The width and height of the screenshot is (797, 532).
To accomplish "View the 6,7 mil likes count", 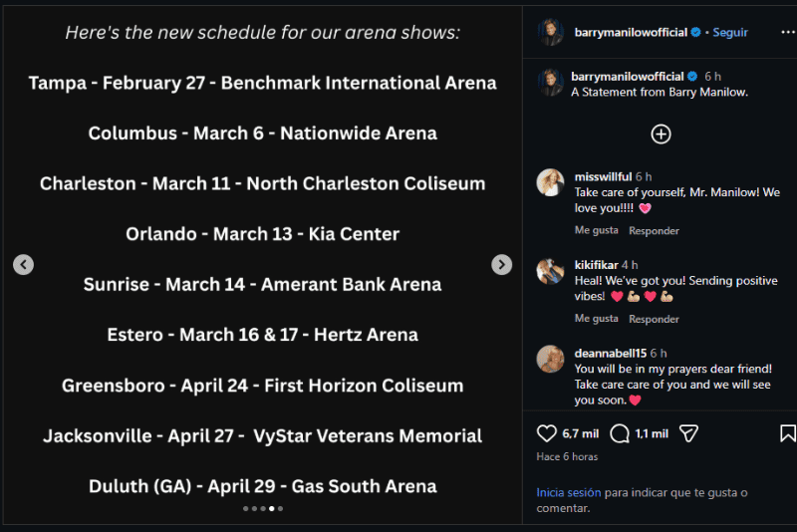I will click(x=579, y=433).
